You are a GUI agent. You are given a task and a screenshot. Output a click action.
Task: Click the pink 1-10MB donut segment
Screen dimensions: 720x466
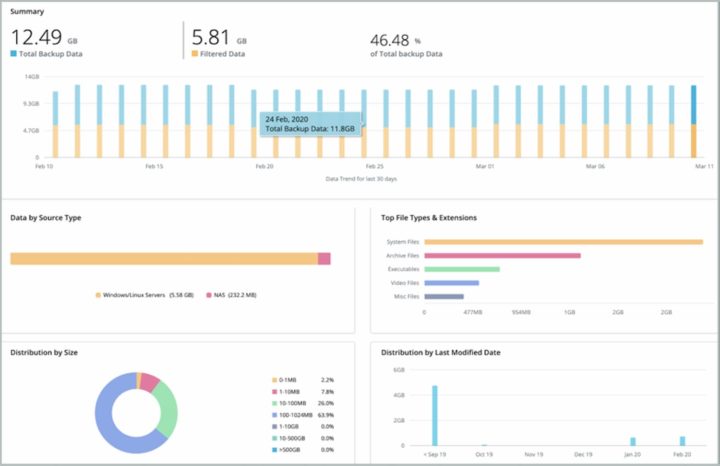[149, 382]
